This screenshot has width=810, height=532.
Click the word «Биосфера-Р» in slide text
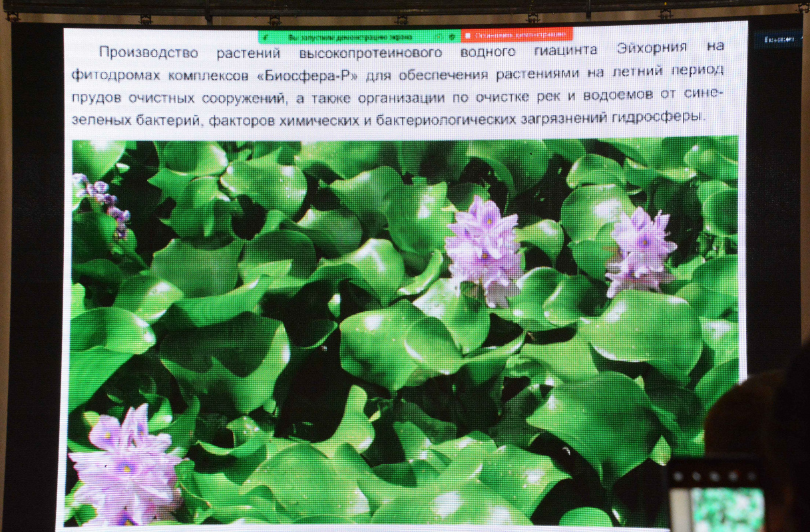308,74
